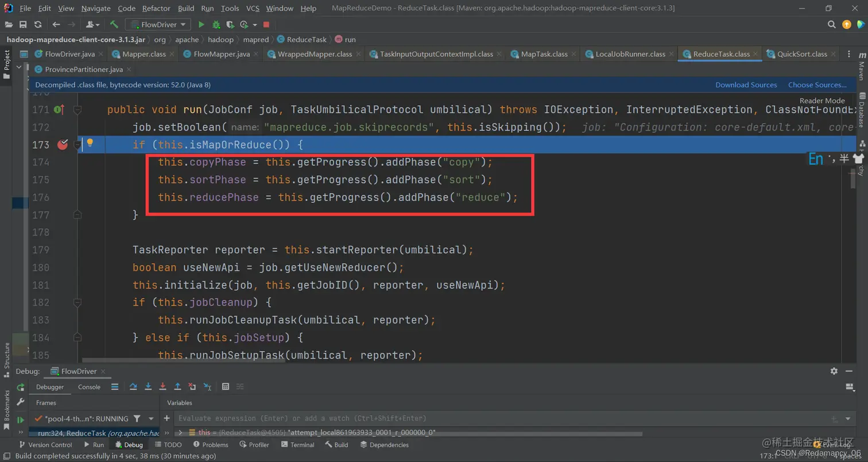This screenshot has height=462, width=868.
Task: Open the Profiler tool window
Action: tap(254, 445)
